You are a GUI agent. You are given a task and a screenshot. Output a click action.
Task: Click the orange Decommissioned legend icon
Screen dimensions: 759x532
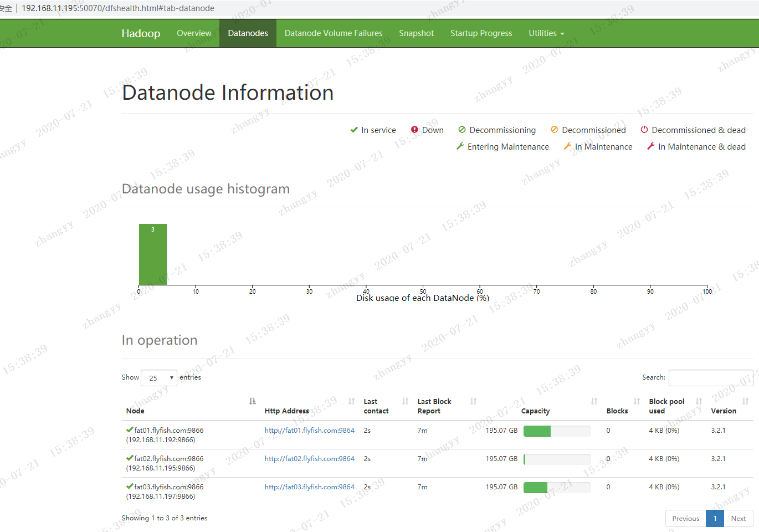click(554, 130)
